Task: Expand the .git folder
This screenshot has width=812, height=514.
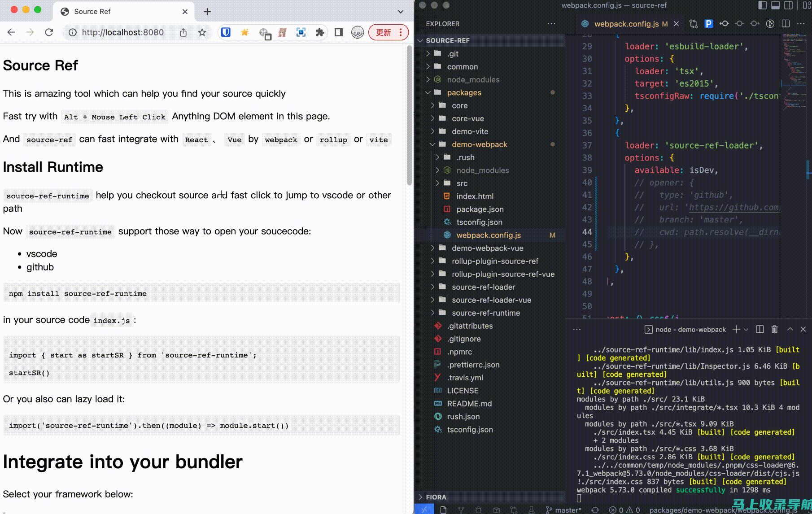Action: coord(489,53)
